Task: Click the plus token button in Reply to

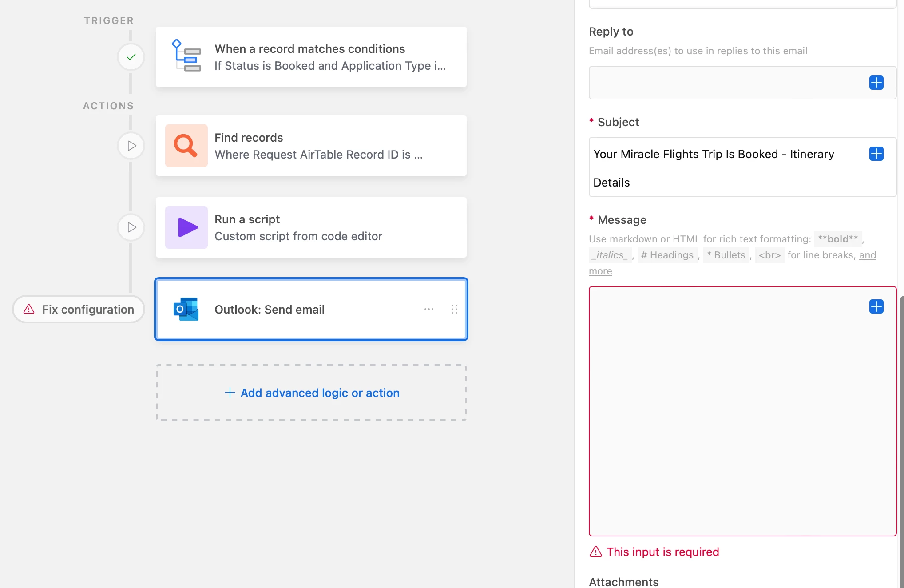Action: [x=876, y=83]
